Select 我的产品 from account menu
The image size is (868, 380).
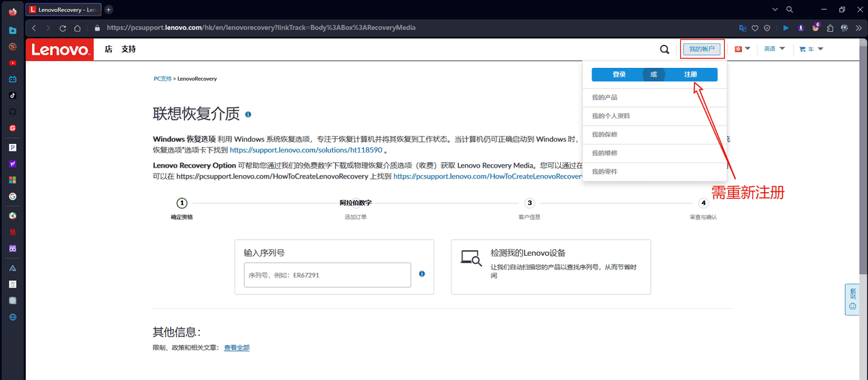(654, 98)
